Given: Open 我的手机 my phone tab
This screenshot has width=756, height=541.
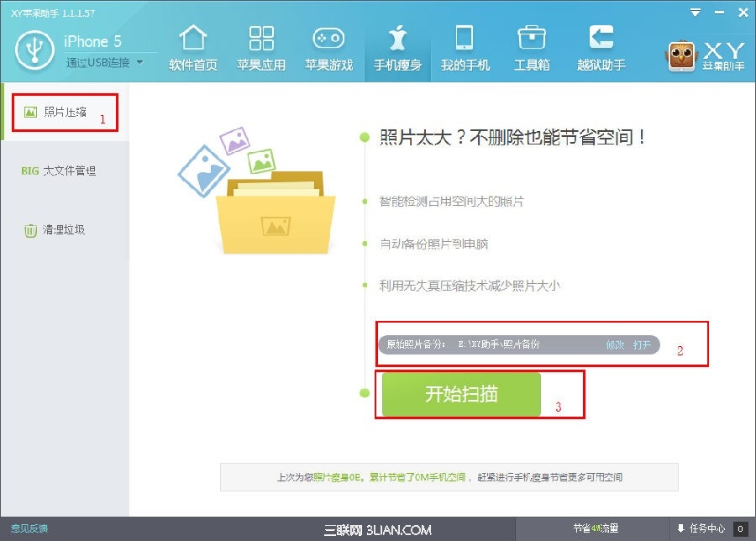Looking at the screenshot, I should click(x=465, y=48).
